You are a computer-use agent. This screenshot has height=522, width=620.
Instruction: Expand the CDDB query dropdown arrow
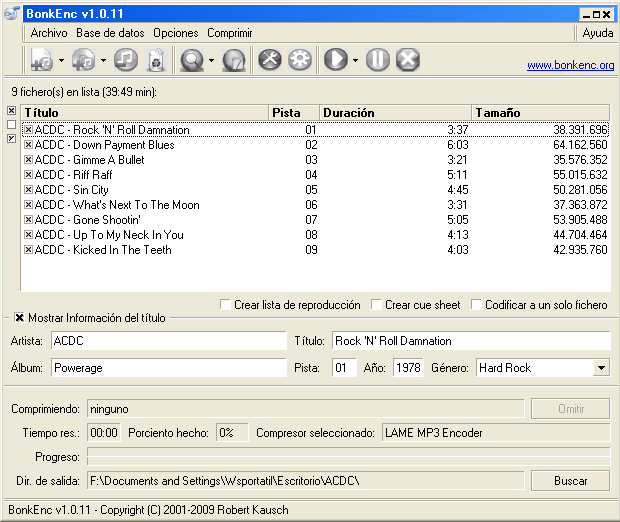pos(212,61)
